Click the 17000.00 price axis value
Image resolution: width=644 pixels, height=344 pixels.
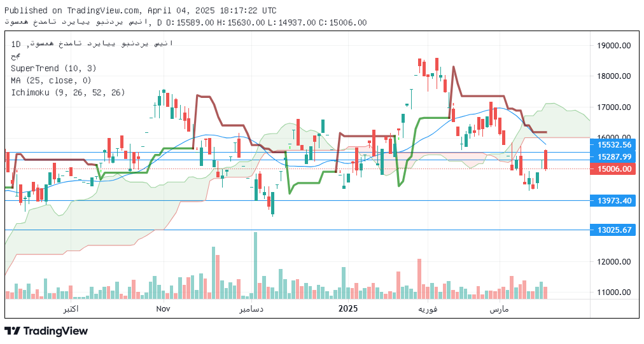tap(614, 107)
